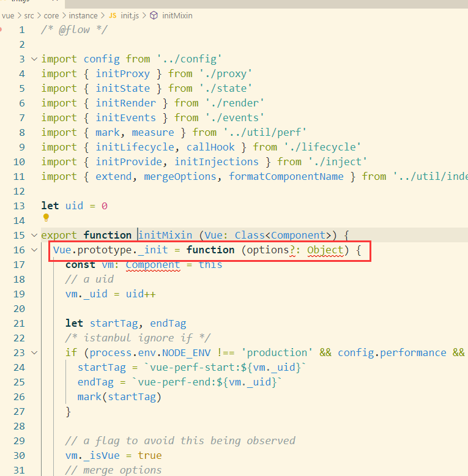Click the 'Class' type on line 15
This screenshot has height=476, width=468.
[x=250, y=236]
